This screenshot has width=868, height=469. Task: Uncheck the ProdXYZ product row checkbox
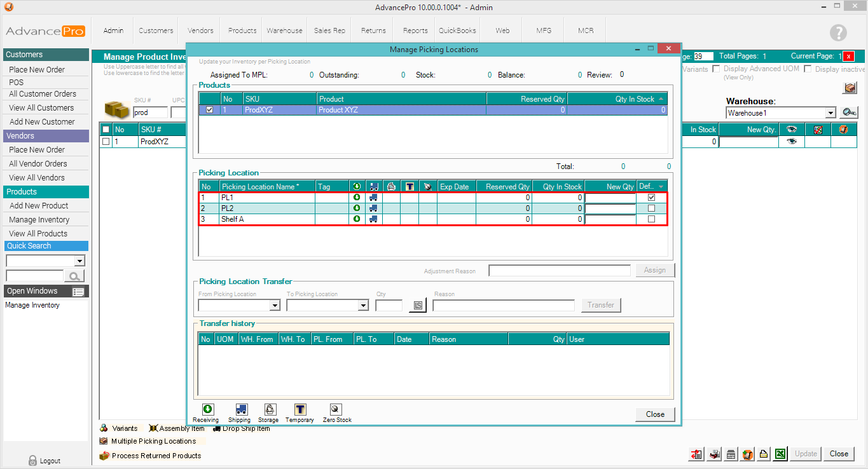point(210,110)
